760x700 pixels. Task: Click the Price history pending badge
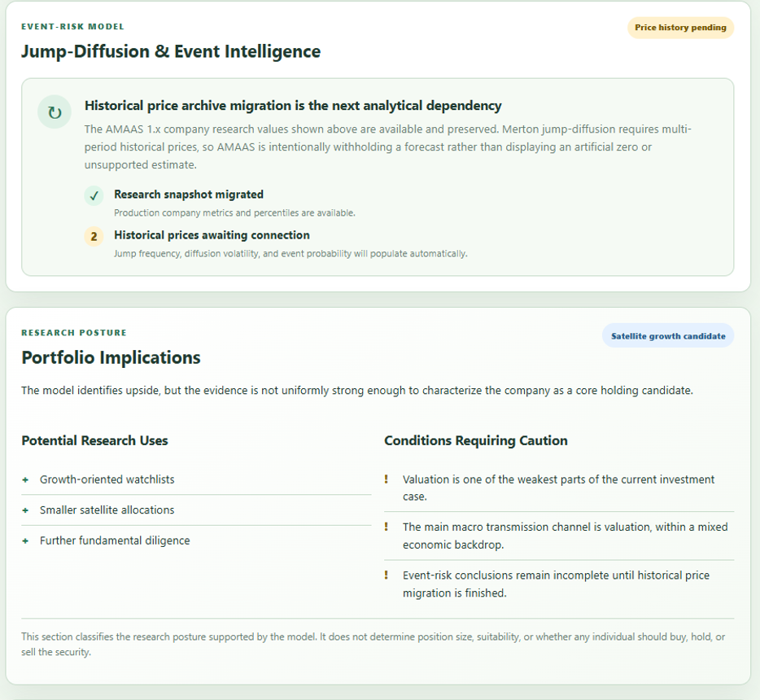pyautogui.click(x=680, y=28)
